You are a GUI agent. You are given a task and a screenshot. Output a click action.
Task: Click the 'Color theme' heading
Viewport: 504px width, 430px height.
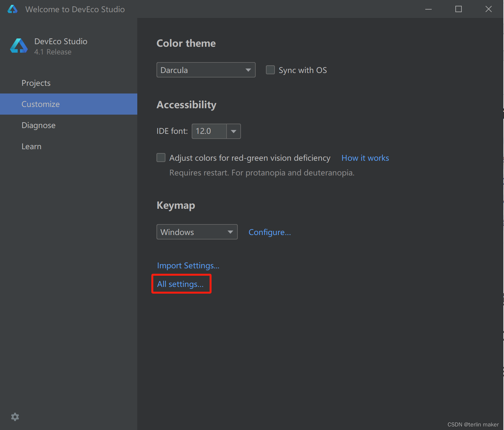pyautogui.click(x=186, y=43)
